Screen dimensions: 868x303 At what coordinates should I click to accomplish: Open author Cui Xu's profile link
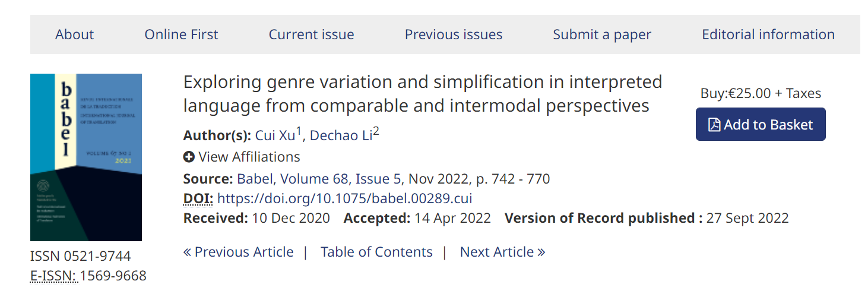[x=275, y=135]
